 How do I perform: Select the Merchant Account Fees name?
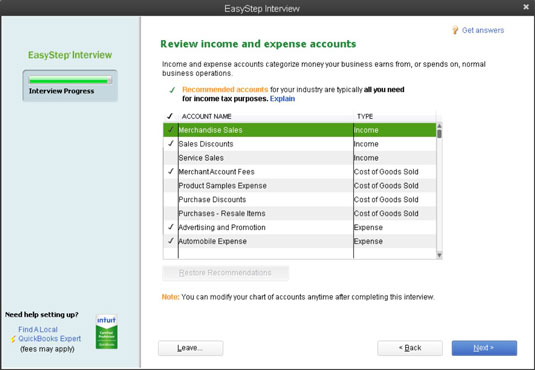point(217,172)
